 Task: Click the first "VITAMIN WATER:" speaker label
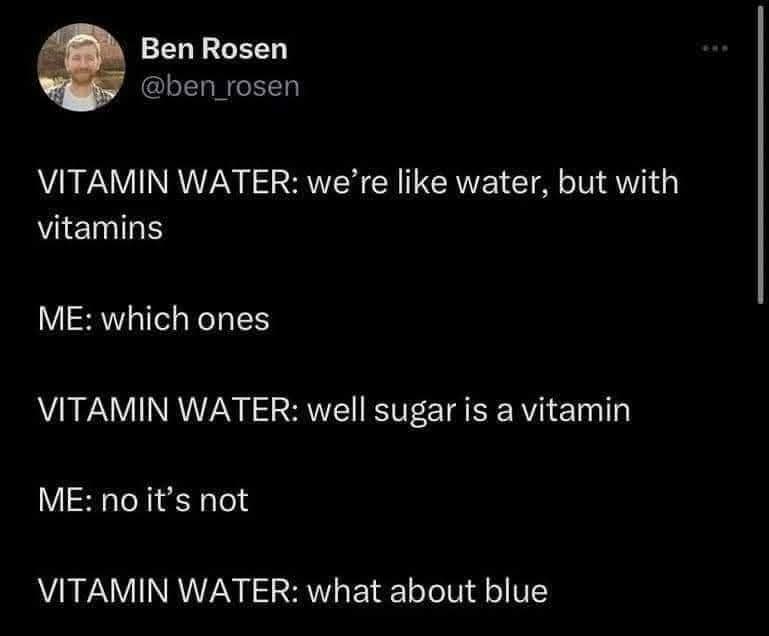point(164,184)
